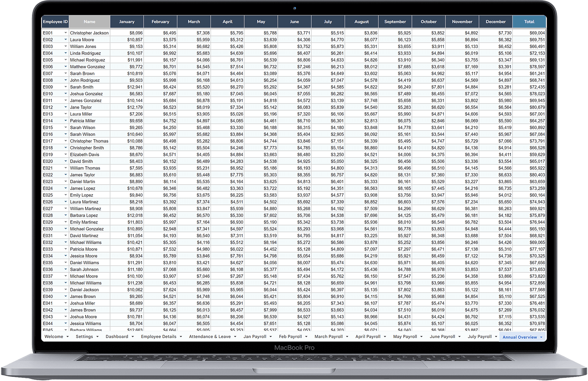This screenshot has height=381, width=588.
Task: Open the dropdown arrow beside E010
Action: click(65, 94)
